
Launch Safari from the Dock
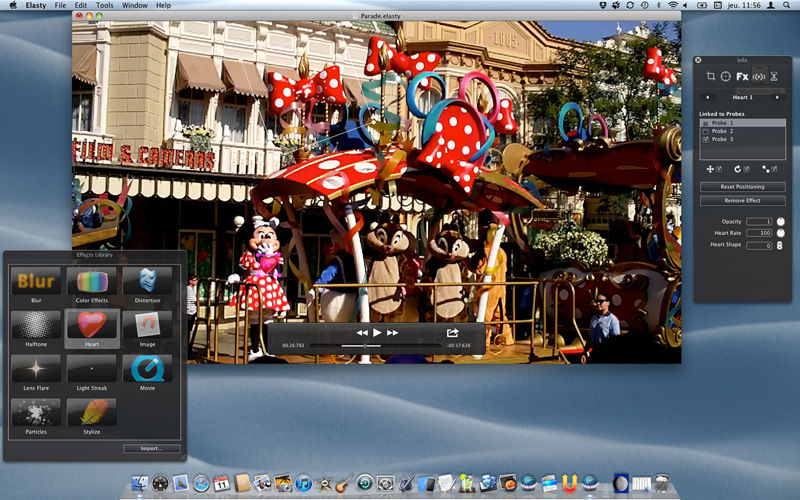point(201,483)
